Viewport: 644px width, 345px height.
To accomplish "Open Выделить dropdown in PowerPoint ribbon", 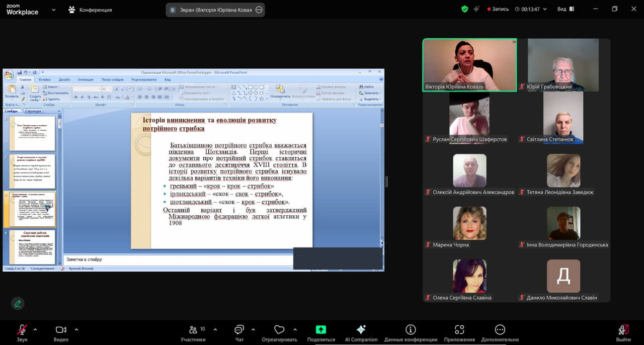I will [370, 99].
